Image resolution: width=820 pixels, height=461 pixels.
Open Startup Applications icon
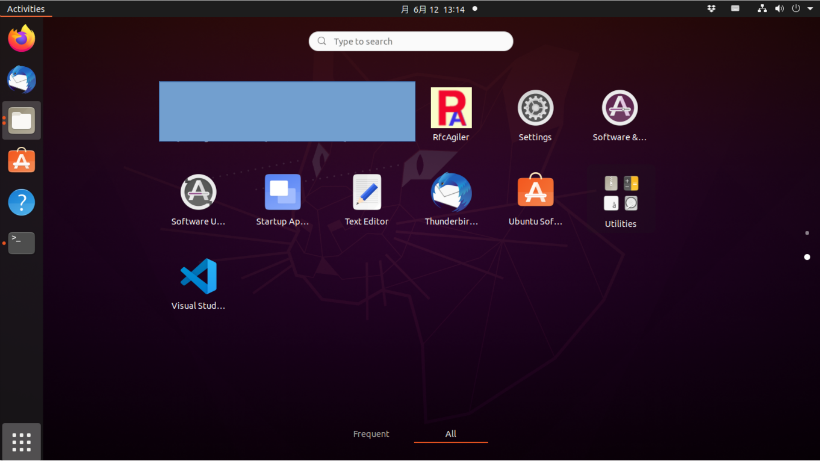tap(282, 198)
